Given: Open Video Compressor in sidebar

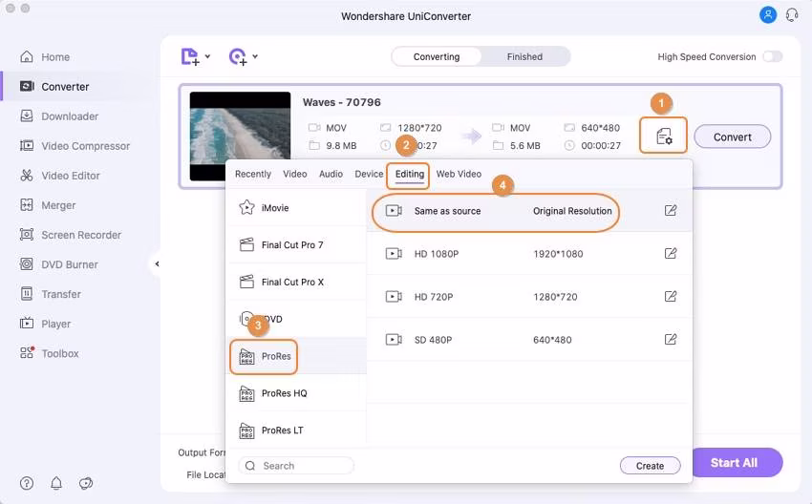Looking at the screenshot, I should point(75,146).
